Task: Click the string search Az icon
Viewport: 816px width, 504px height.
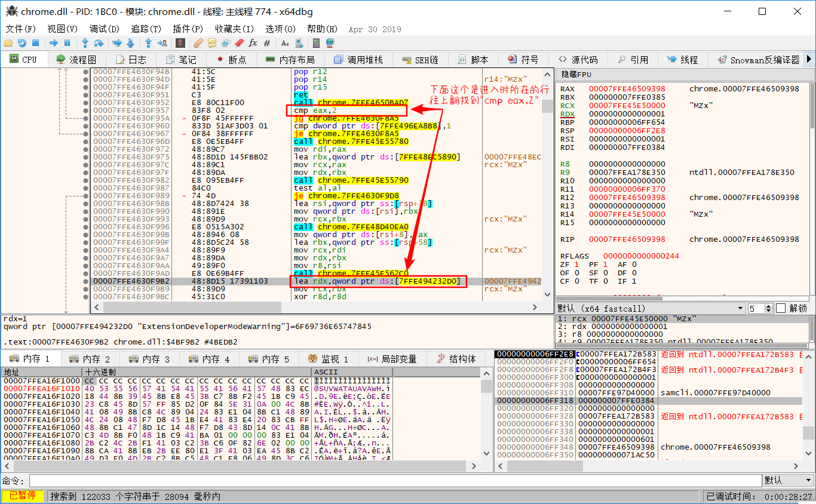Action: pyautogui.click(x=285, y=43)
